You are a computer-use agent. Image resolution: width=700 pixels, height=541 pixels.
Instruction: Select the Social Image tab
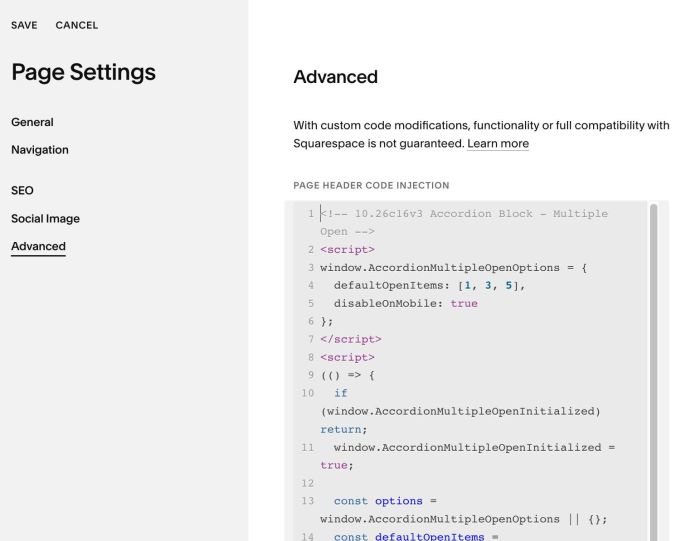[x=46, y=219]
